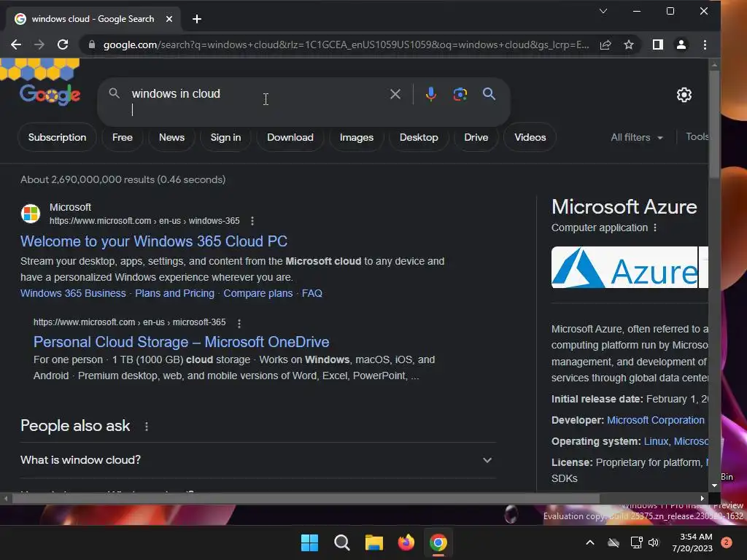Click the vertical scrollbar thumb
Image resolution: width=747 pixels, height=560 pixels.
714,125
